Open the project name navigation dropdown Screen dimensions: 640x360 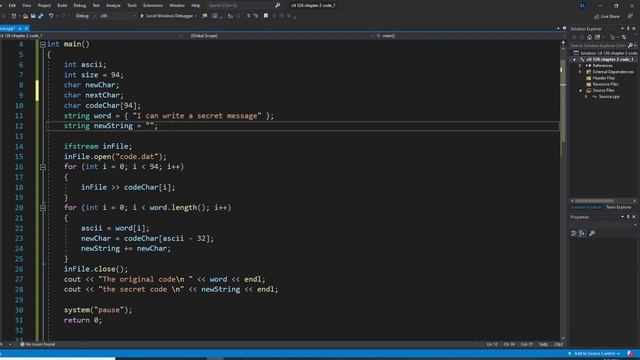pyautogui.click(x=92, y=36)
